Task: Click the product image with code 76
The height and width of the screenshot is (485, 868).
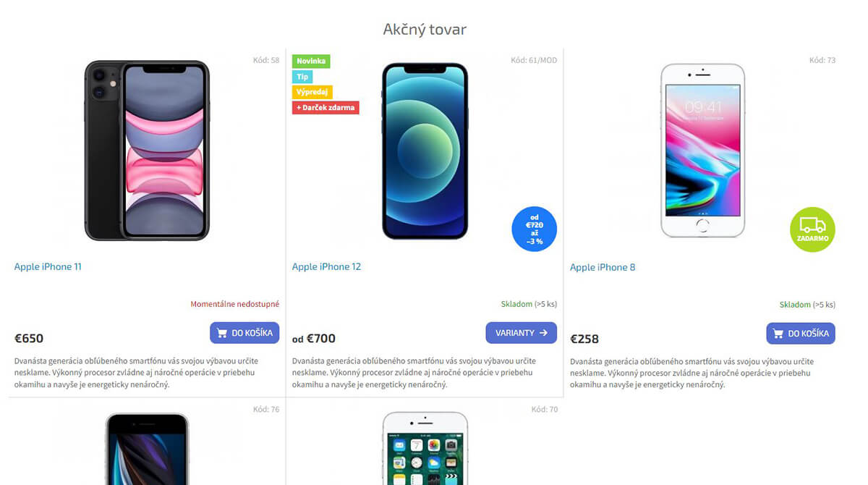Action: point(147,449)
